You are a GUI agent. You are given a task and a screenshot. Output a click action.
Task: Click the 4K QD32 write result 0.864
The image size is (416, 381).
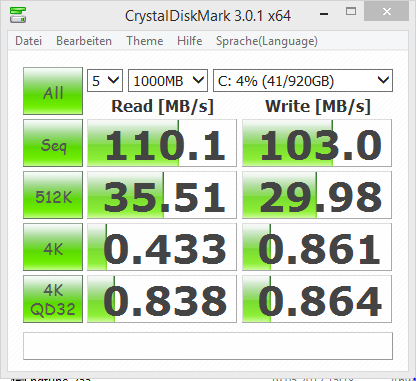click(x=317, y=299)
